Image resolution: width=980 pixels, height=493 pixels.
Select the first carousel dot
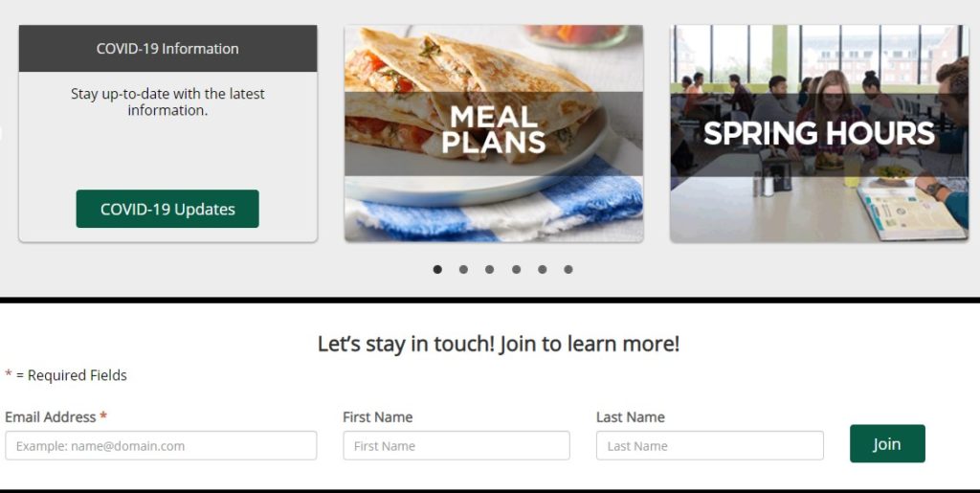(437, 269)
